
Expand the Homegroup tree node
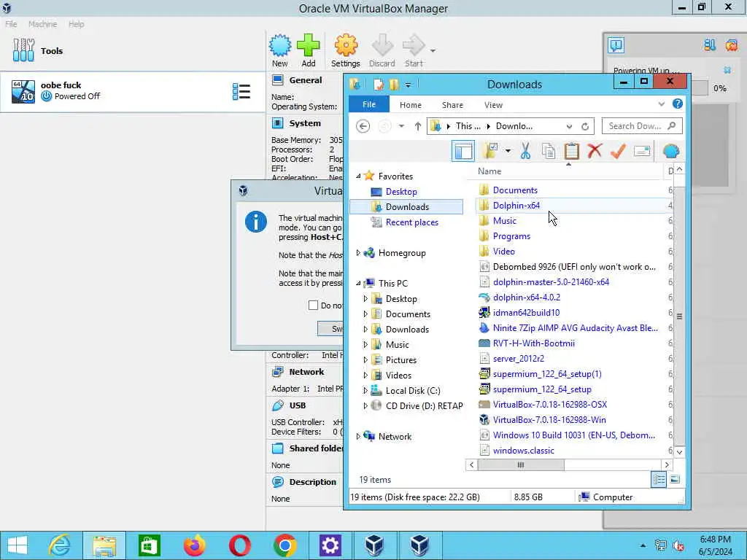point(358,253)
